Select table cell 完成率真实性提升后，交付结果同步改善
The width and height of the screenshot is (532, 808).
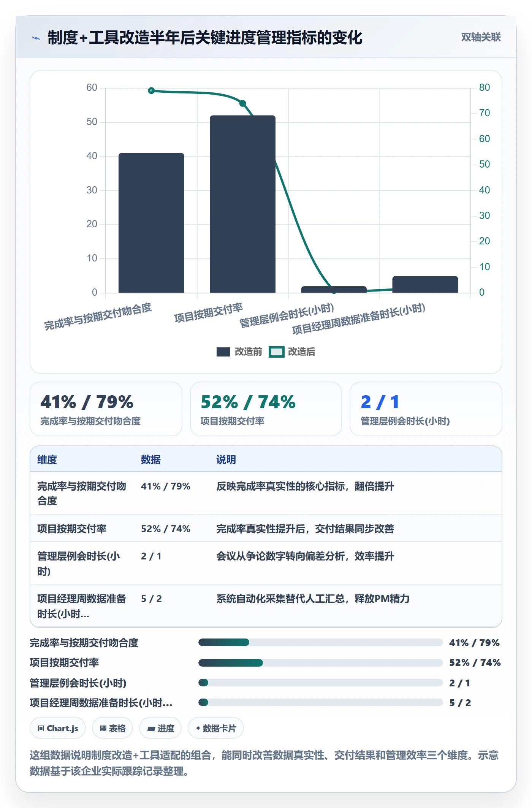pyautogui.click(x=305, y=529)
